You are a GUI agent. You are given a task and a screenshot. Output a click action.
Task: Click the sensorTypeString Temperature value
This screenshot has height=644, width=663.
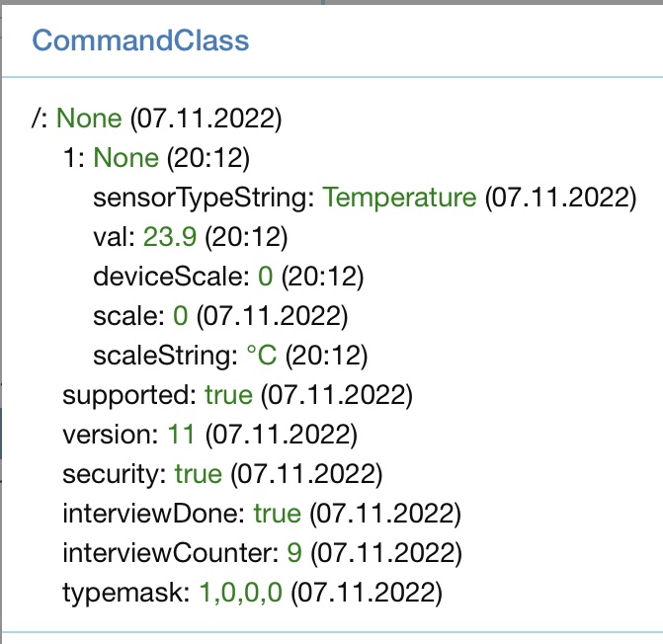coord(399,198)
